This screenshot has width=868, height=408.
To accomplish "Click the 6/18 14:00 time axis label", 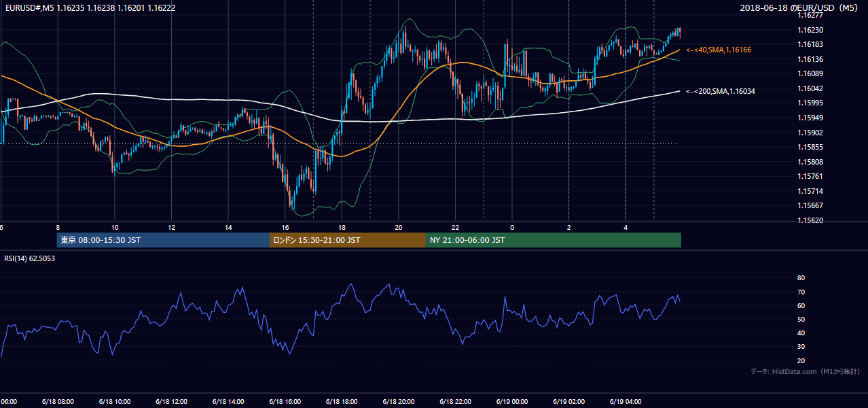I will 228,401.
